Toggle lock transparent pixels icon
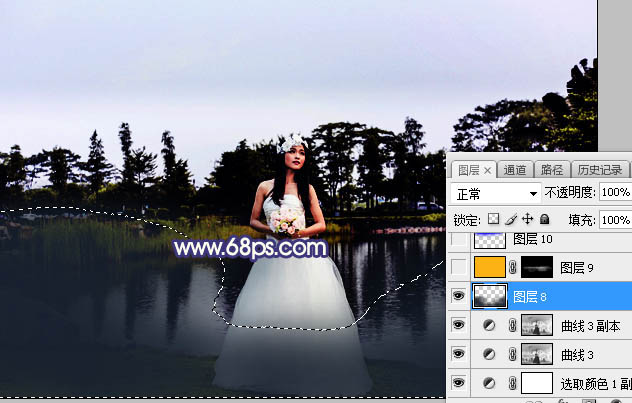632x403 pixels. [493, 219]
